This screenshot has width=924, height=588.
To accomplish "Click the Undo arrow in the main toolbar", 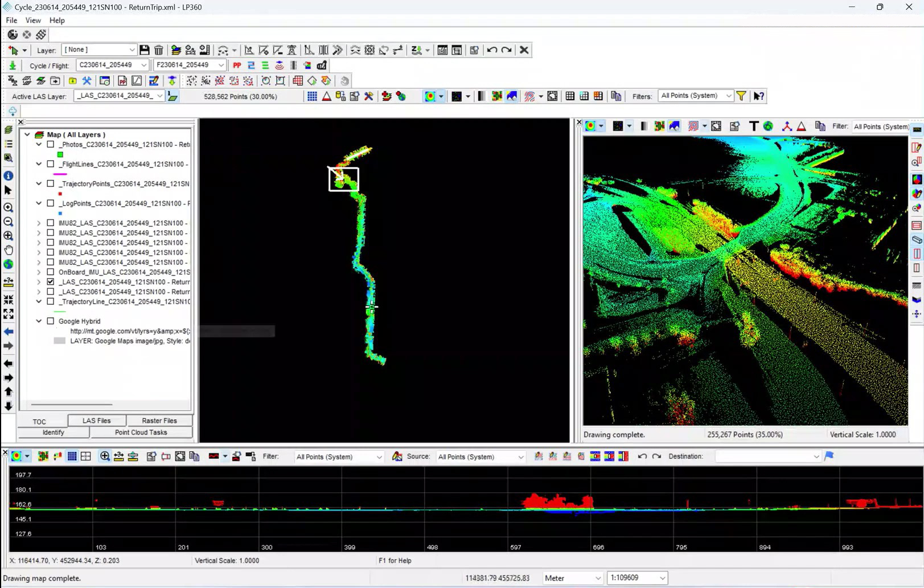I will pyautogui.click(x=492, y=50).
